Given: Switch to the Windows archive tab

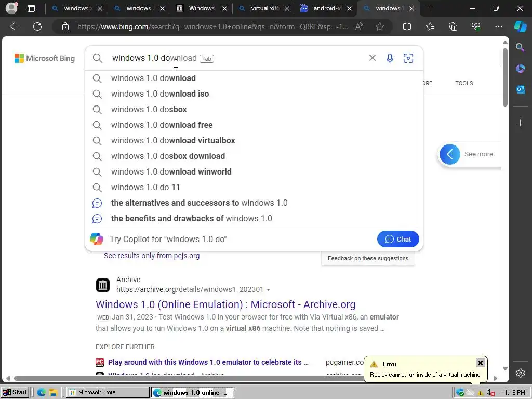Looking at the screenshot, I should point(202,8).
